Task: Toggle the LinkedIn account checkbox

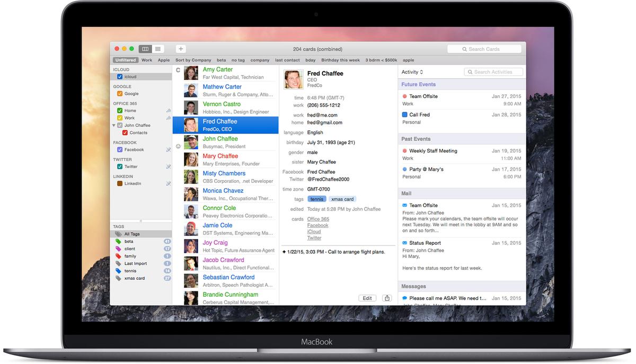Action: pos(120,183)
